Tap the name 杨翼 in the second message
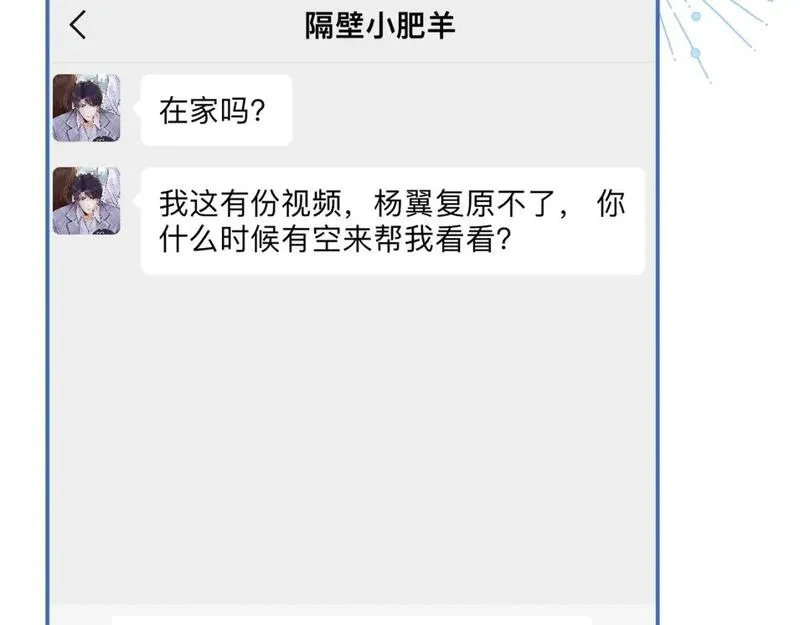The image size is (800, 625). [x=404, y=204]
